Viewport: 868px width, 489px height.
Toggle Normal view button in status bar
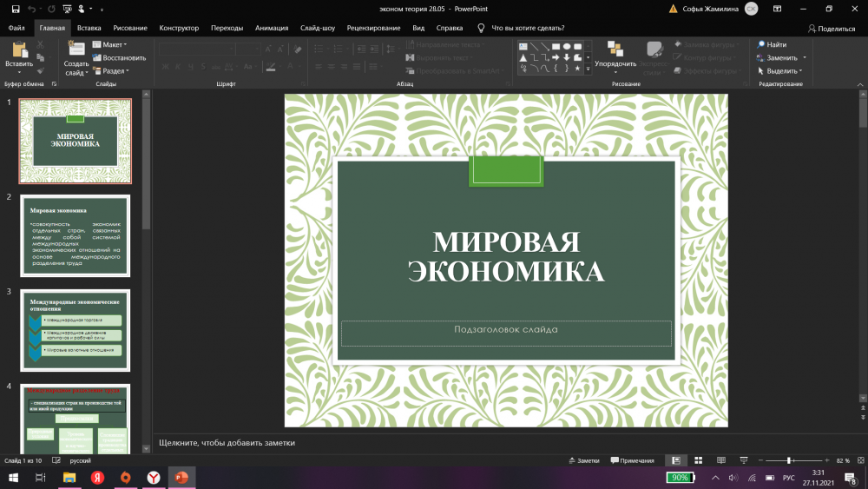[675, 460]
